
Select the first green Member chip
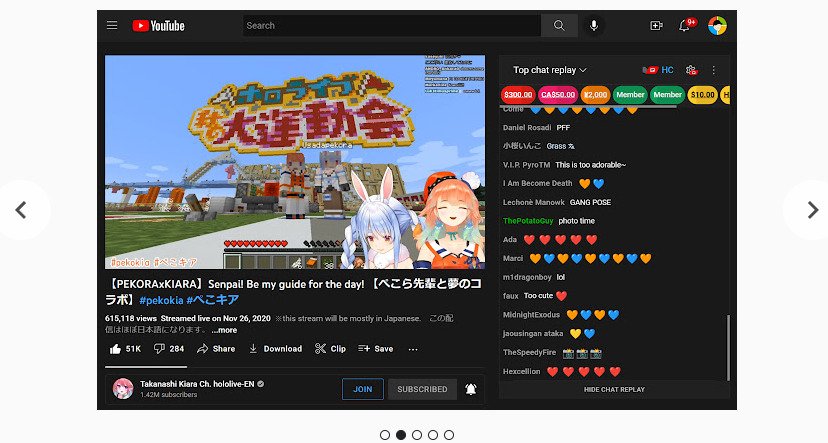[x=630, y=95]
